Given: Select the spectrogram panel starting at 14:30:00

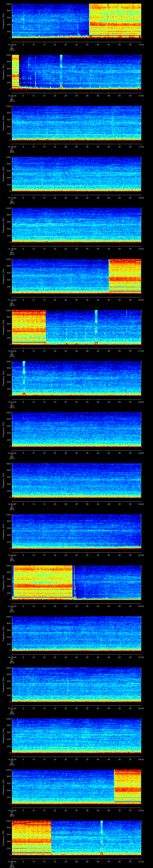Looking at the screenshot, I should tap(77, 838).
